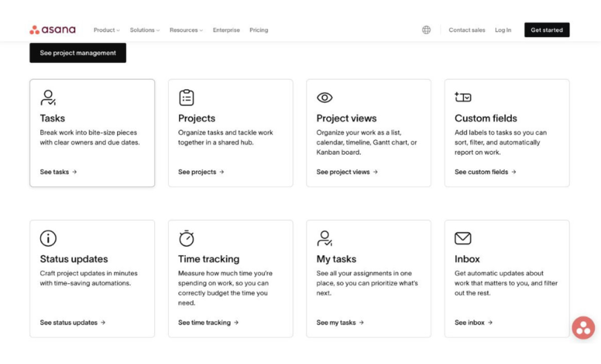Click the Custom fields tag icon
Viewport: 601px width, 364px height.
462,97
